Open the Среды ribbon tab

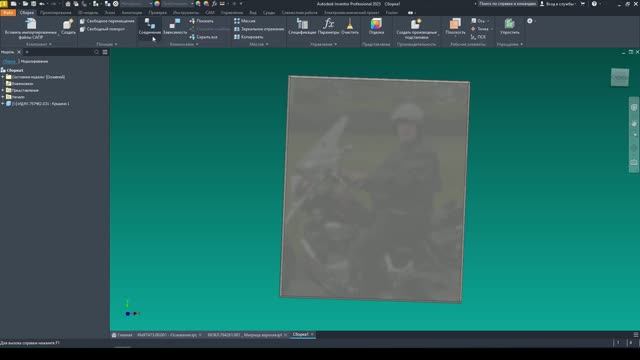click(269, 13)
